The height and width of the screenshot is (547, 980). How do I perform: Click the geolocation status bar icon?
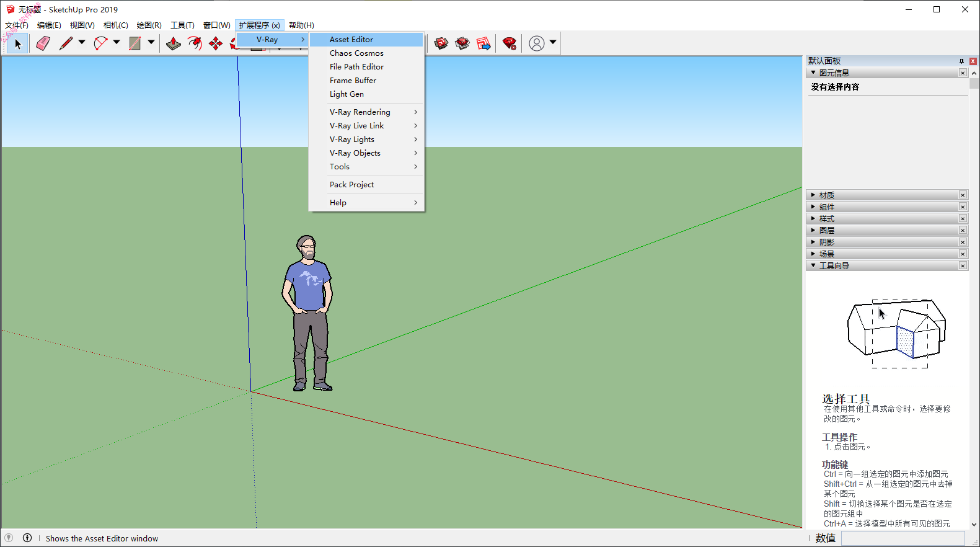tap(9, 538)
